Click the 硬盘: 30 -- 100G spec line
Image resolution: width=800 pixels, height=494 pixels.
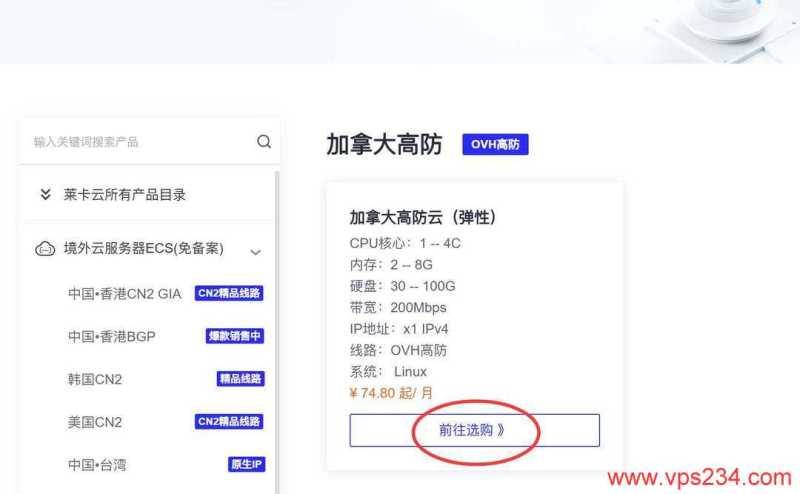403,286
